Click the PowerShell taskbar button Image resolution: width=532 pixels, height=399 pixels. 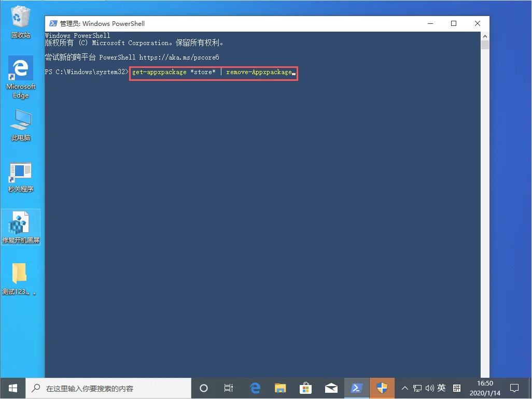coord(356,388)
